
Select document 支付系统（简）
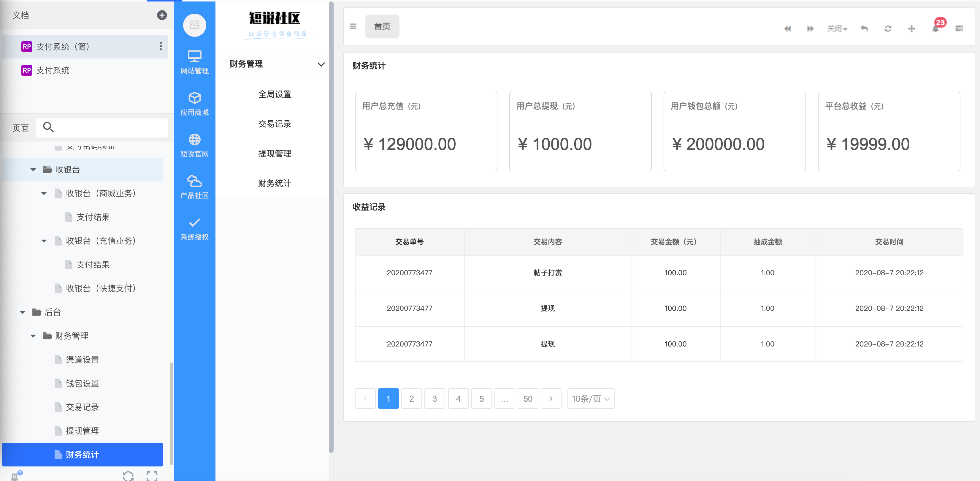pos(85,46)
